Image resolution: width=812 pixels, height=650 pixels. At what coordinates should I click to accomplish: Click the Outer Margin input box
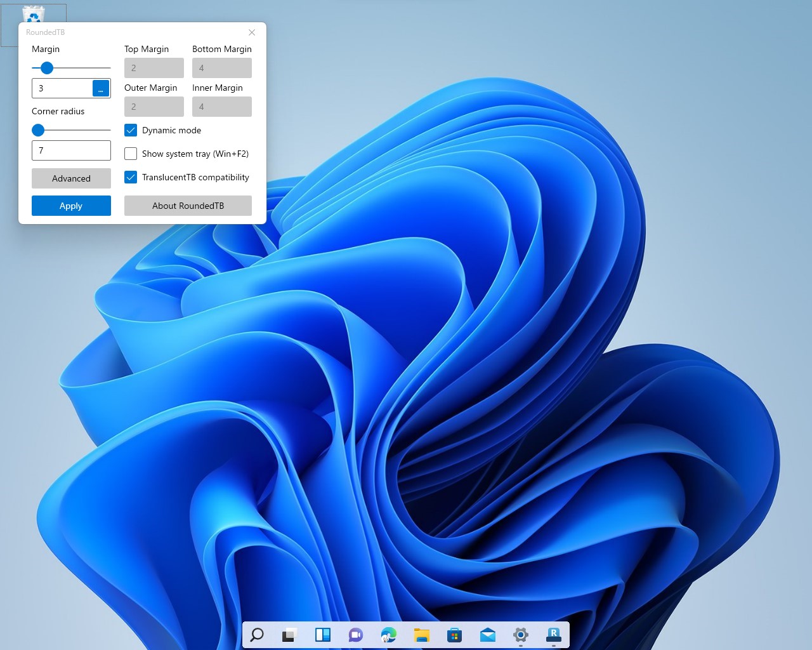pyautogui.click(x=154, y=107)
